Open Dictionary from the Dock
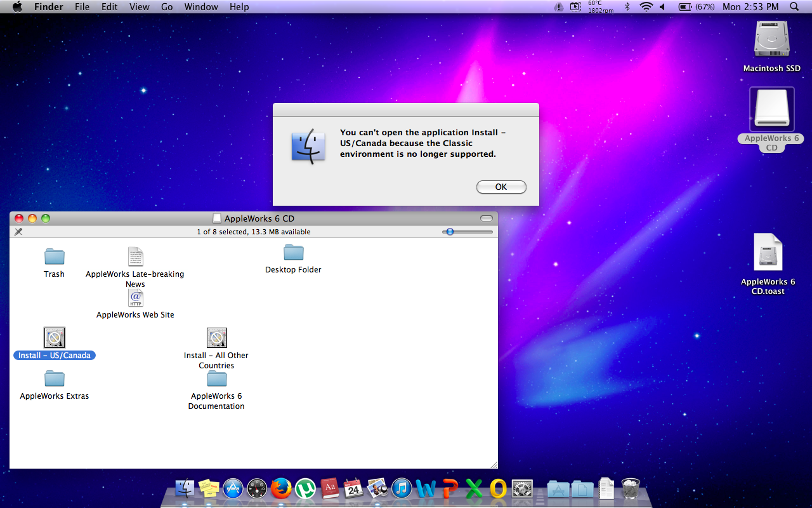The image size is (812, 508). (329, 488)
